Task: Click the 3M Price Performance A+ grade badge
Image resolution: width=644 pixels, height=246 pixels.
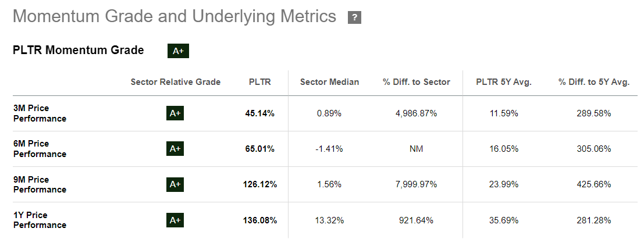Action: click(175, 113)
